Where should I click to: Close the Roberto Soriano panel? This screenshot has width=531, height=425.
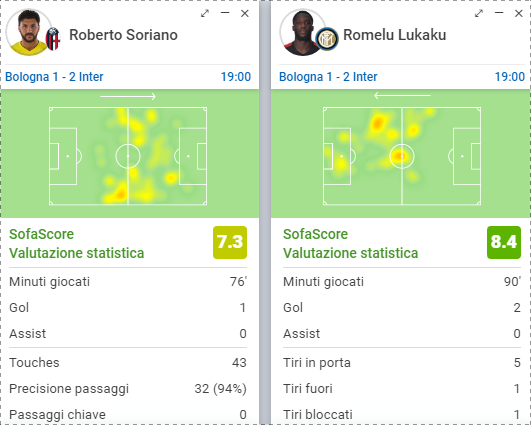tap(245, 14)
